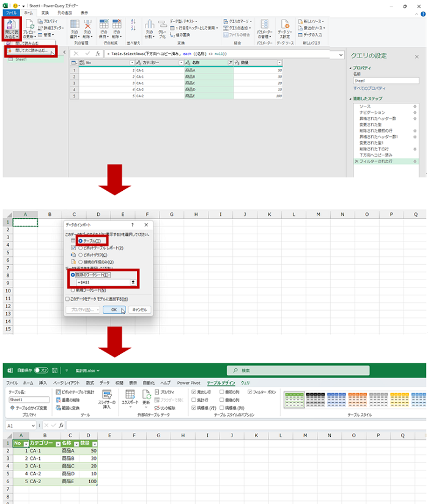Open the 名称 column filter in Power Query
The width and height of the screenshot is (428, 504).
[x=230, y=62]
